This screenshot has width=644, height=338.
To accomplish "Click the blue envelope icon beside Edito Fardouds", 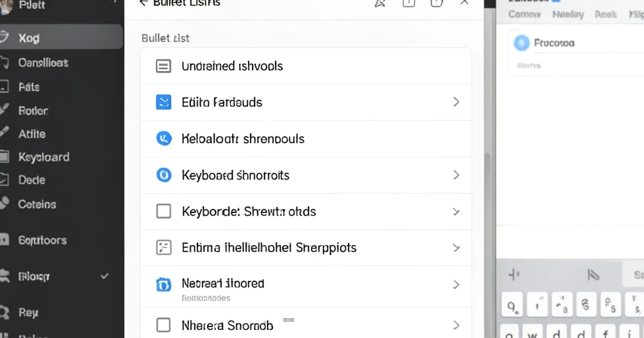I will 164,102.
